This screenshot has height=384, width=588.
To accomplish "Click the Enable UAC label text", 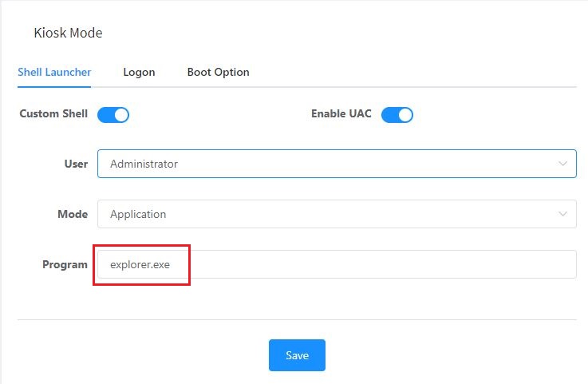I will pos(341,114).
